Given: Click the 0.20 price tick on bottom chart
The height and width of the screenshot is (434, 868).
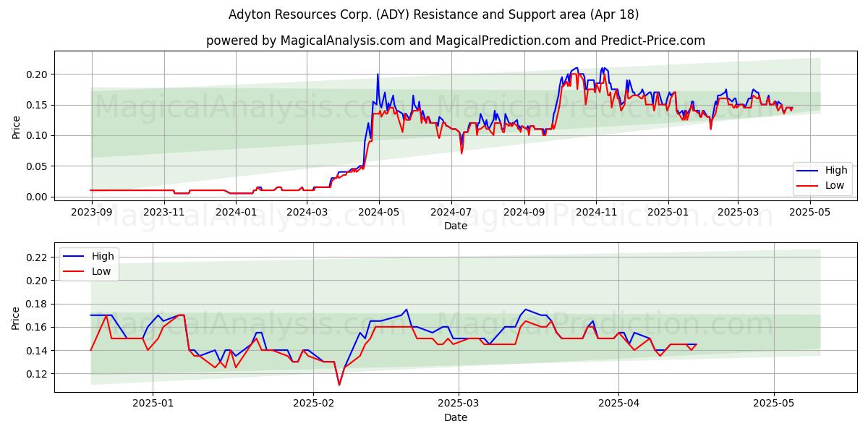Looking at the screenshot, I should [x=38, y=281].
